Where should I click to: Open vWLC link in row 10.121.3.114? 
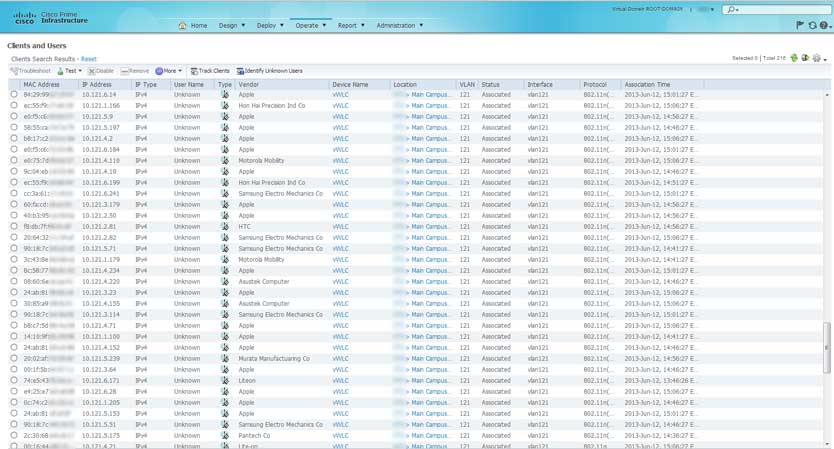tap(340, 314)
